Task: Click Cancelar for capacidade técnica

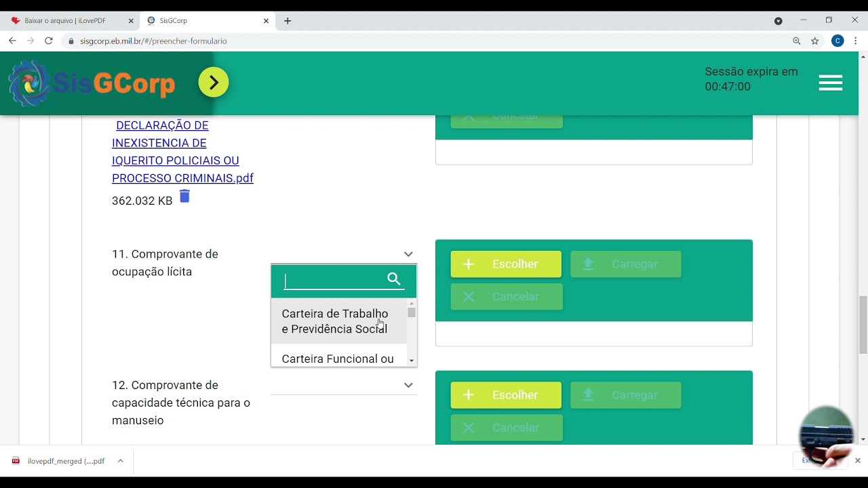Action: tap(507, 428)
